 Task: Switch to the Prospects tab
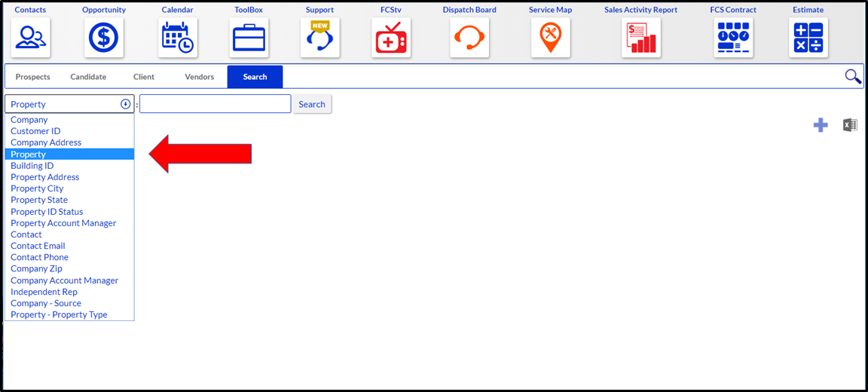pos(32,77)
